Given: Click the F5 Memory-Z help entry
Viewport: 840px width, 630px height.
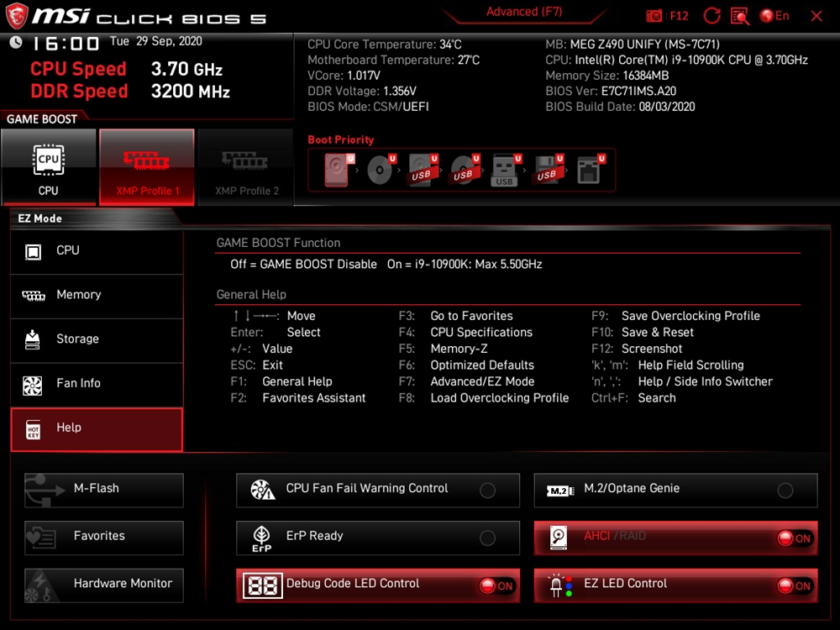Looking at the screenshot, I should tap(443, 349).
